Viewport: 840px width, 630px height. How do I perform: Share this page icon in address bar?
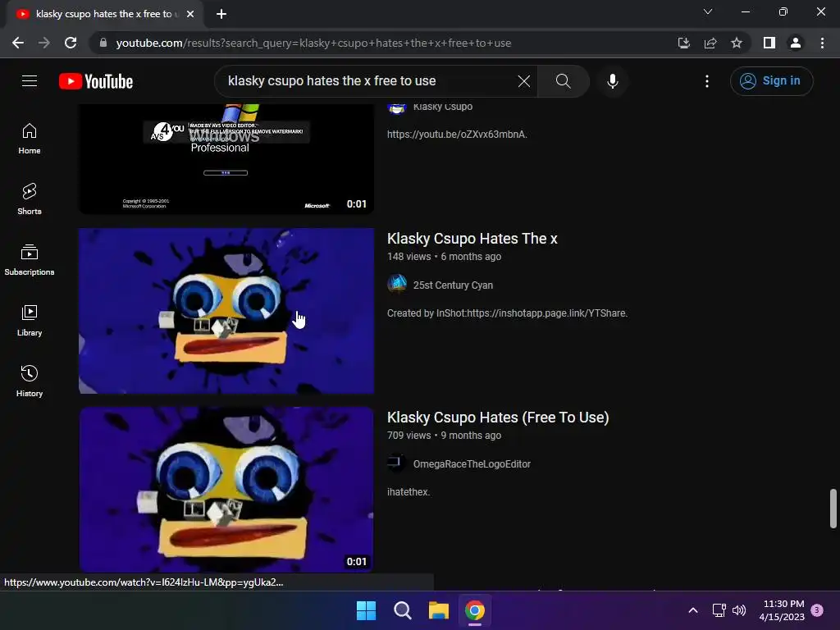coord(710,43)
